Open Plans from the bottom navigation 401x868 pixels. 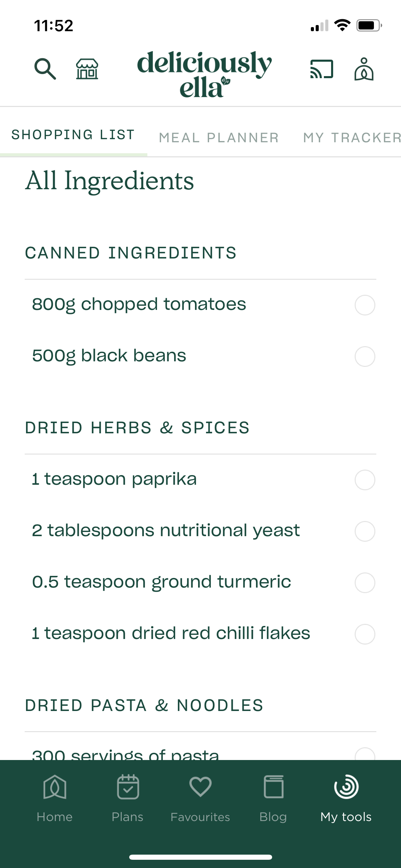127,799
